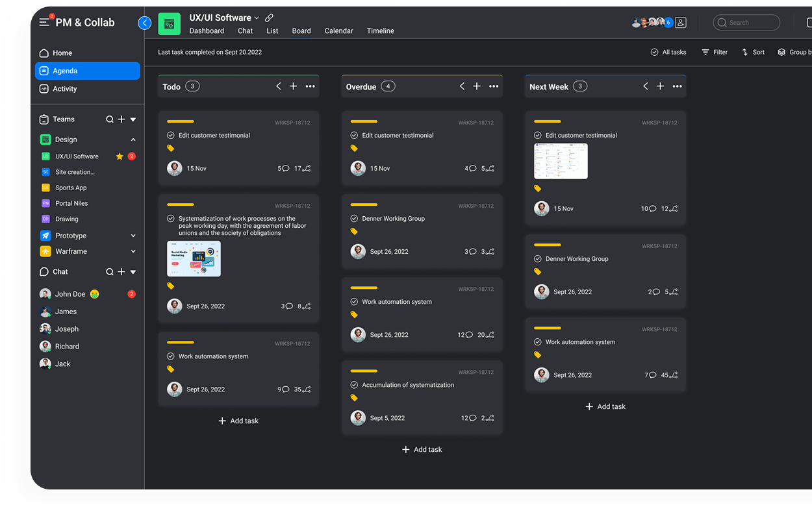Expand the Prototype team group
The width and height of the screenshot is (812, 518).
(x=133, y=236)
